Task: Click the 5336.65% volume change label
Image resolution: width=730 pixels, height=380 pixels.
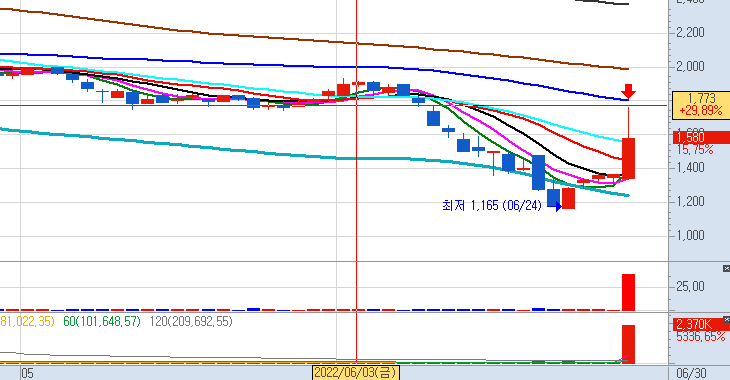Action: 701,336
